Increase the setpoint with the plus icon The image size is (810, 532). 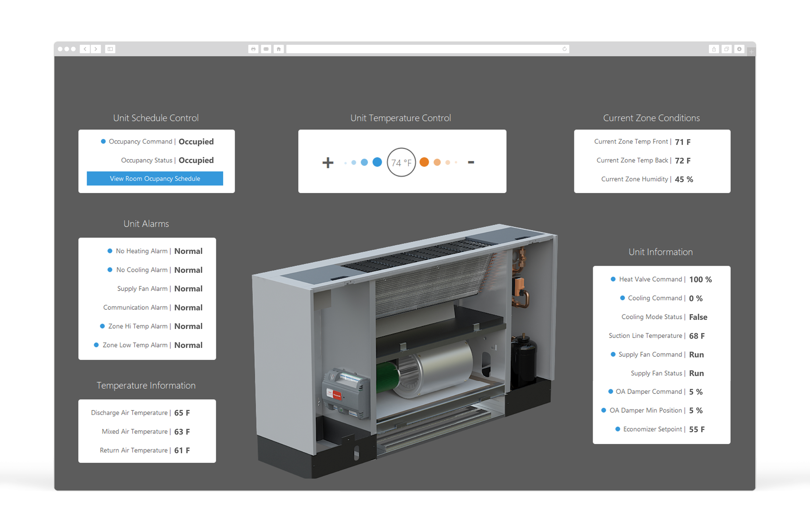point(328,162)
